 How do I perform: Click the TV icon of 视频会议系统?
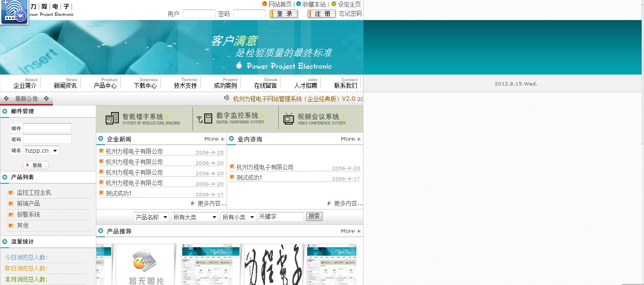(288, 119)
